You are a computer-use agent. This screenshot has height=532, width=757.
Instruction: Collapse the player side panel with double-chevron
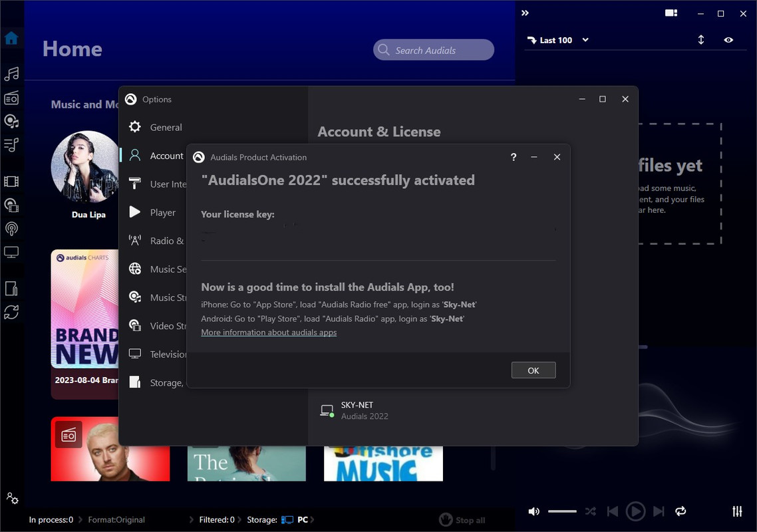pyautogui.click(x=526, y=13)
